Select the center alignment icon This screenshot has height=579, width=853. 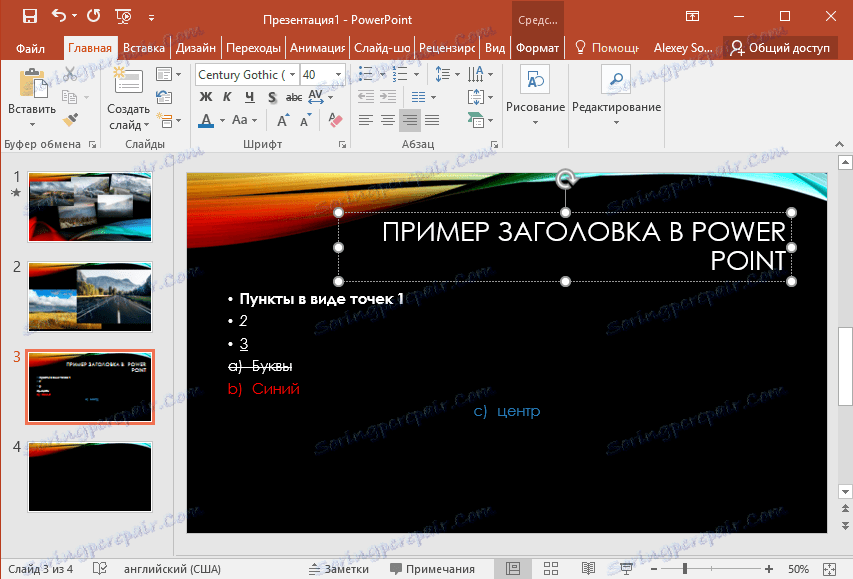click(x=386, y=120)
